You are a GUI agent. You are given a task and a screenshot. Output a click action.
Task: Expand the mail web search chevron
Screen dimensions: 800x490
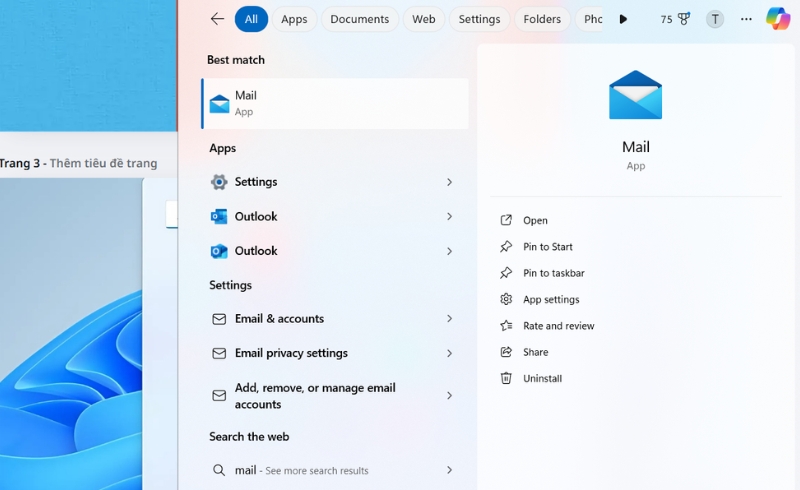point(449,470)
